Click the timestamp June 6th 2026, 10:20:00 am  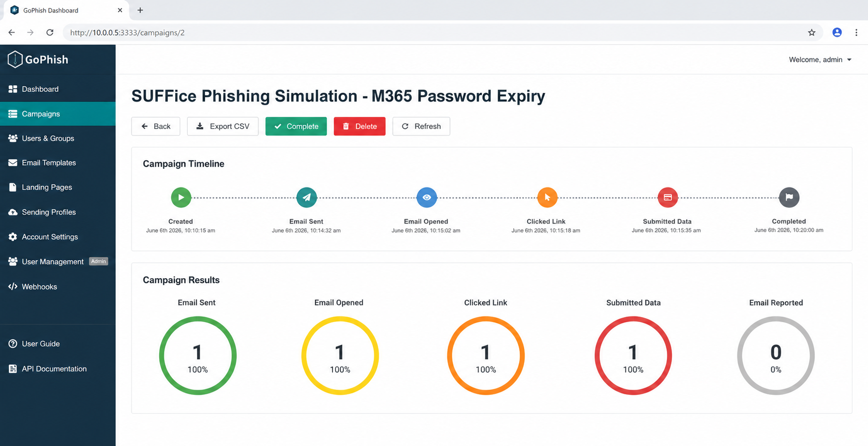coord(789,230)
